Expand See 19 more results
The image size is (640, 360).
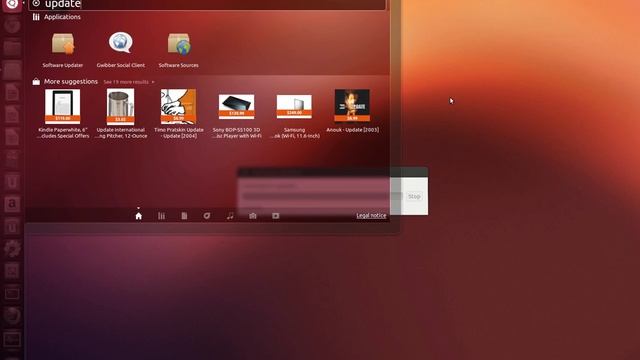(x=129, y=82)
